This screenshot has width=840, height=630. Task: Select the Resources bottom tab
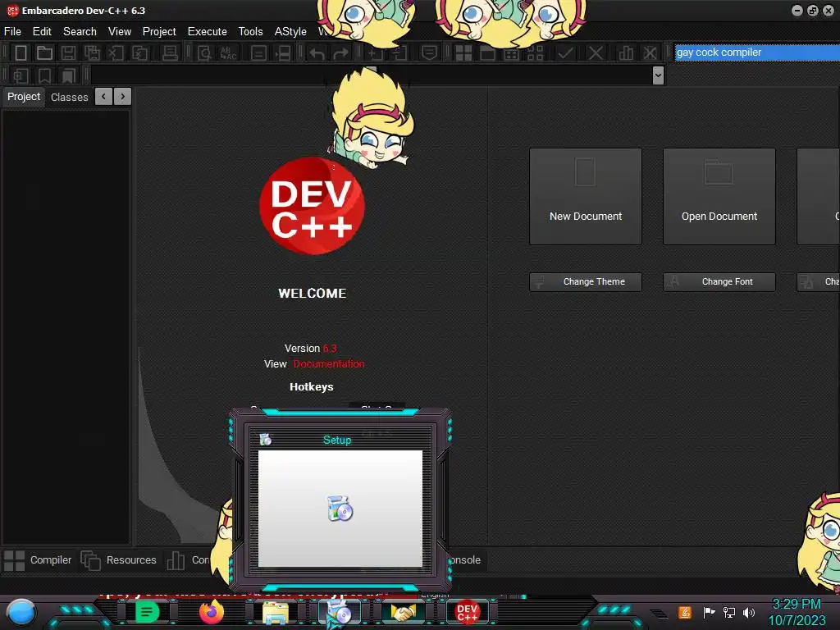[119, 560]
